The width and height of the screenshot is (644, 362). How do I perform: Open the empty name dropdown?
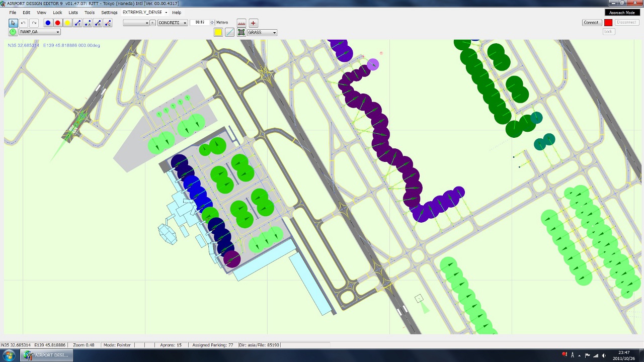tap(136, 23)
